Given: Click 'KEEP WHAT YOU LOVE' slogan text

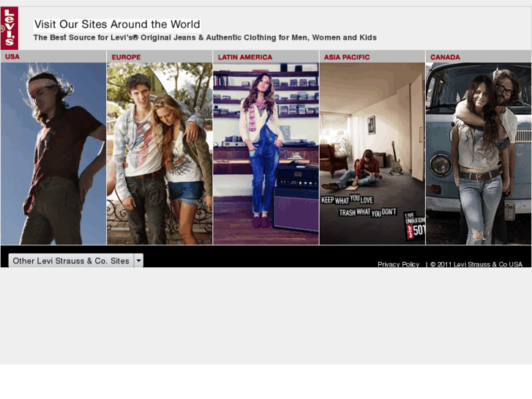Looking at the screenshot, I should 347,199.
